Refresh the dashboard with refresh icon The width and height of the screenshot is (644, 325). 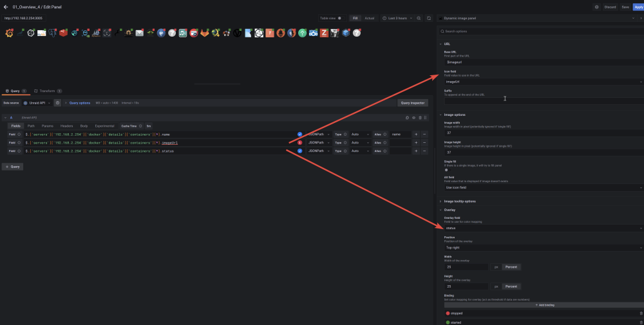(429, 18)
